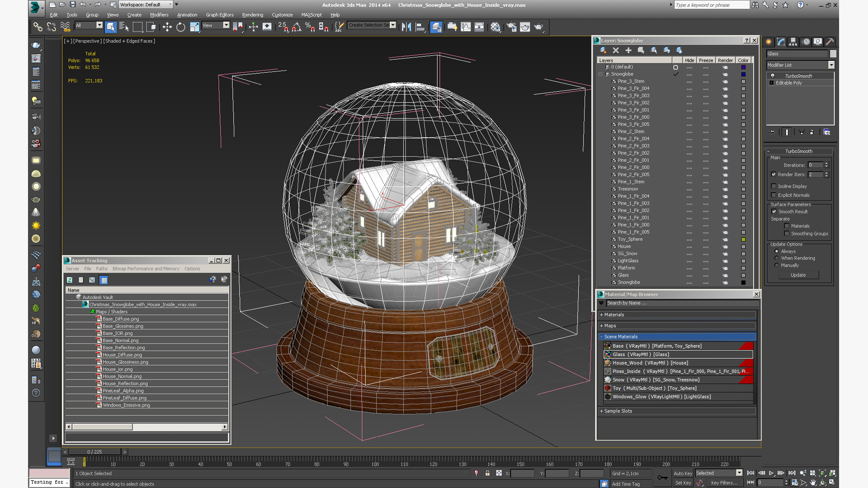The height and width of the screenshot is (488, 868).
Task: Open Paths menu in Asset Tracking
Action: 102,268
